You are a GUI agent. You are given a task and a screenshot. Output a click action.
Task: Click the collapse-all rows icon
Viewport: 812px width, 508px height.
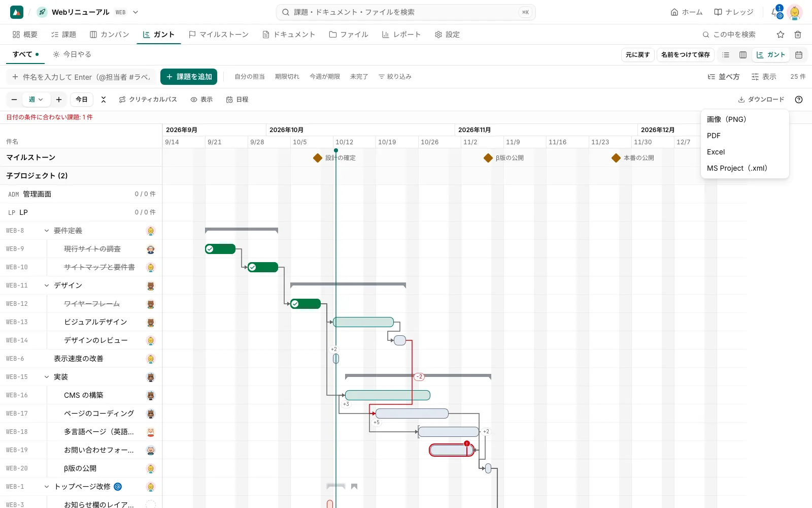pyautogui.click(x=104, y=100)
